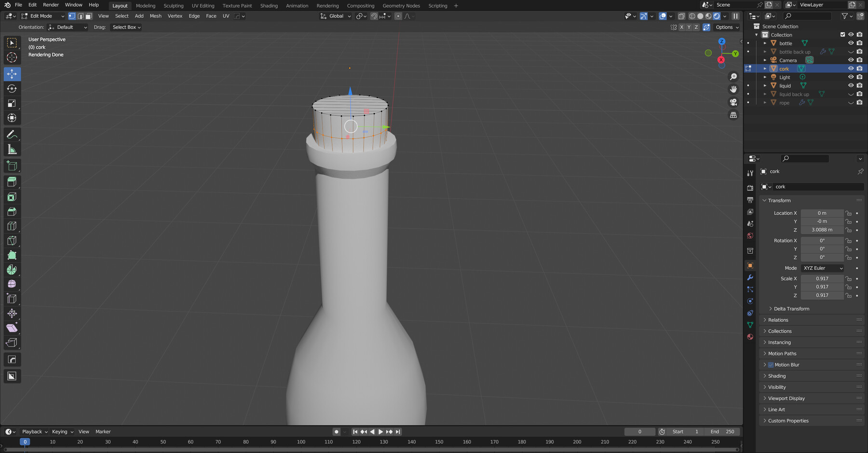
Task: Select the 3D Cursor tool
Action: (12, 57)
